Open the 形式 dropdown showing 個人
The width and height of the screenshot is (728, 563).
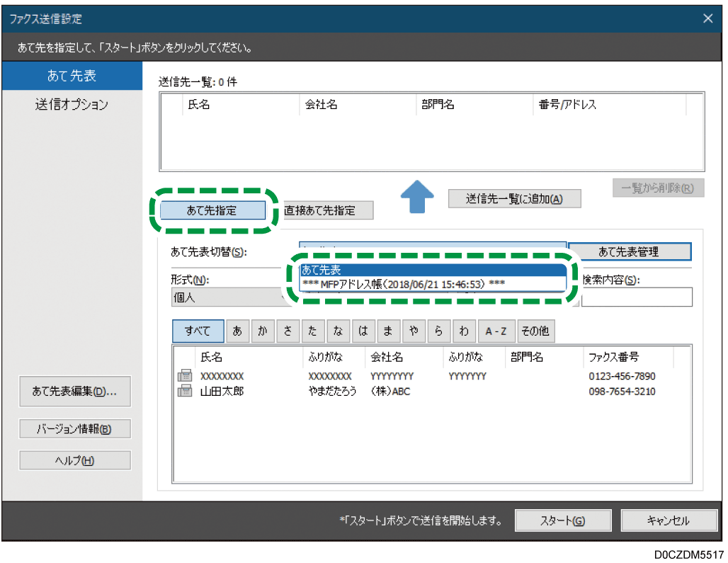pos(227,298)
